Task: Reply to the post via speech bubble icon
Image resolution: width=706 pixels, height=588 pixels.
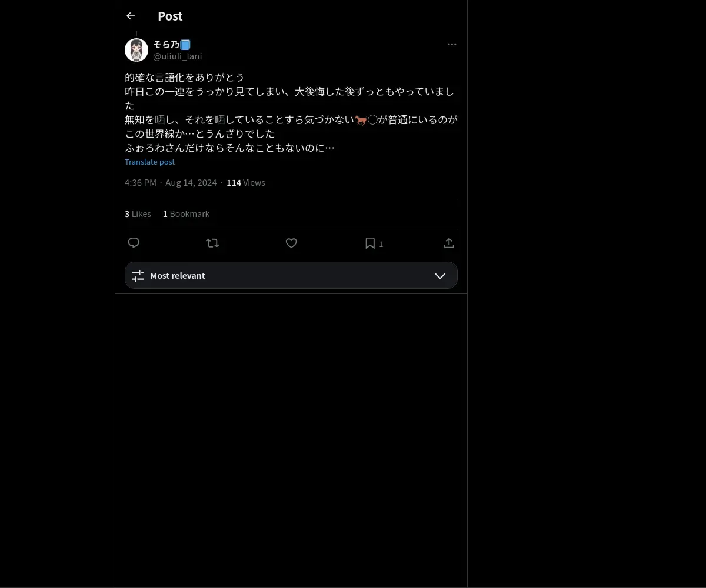Action: (134, 243)
